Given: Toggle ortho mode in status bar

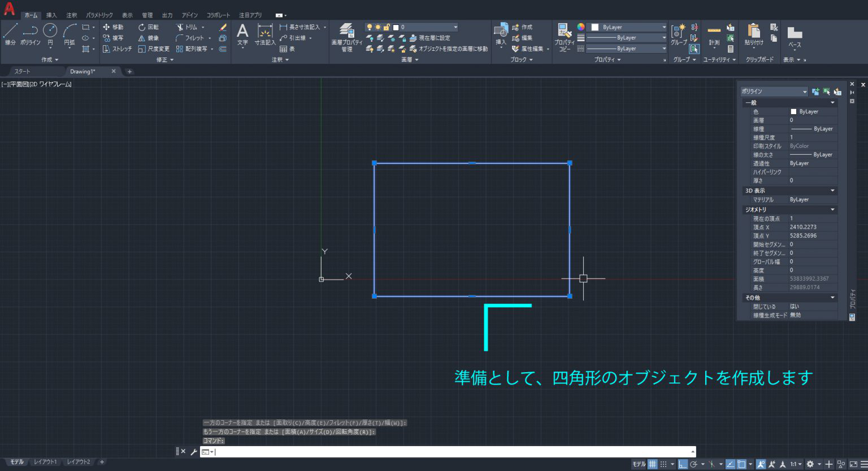Looking at the screenshot, I should coord(683,464).
